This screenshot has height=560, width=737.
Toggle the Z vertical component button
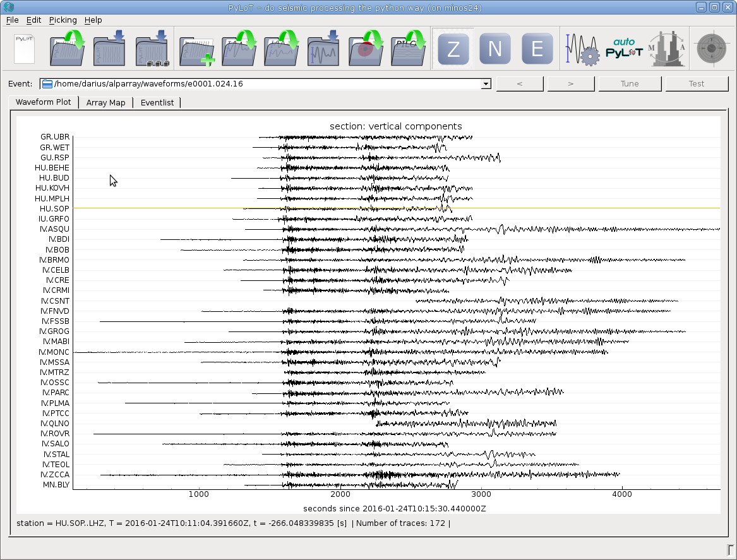point(453,49)
